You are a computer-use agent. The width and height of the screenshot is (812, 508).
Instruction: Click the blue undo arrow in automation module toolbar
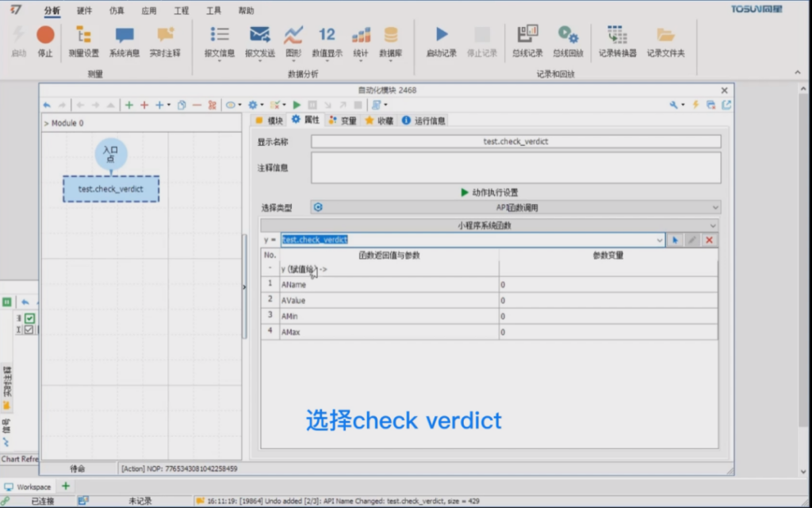(x=47, y=106)
